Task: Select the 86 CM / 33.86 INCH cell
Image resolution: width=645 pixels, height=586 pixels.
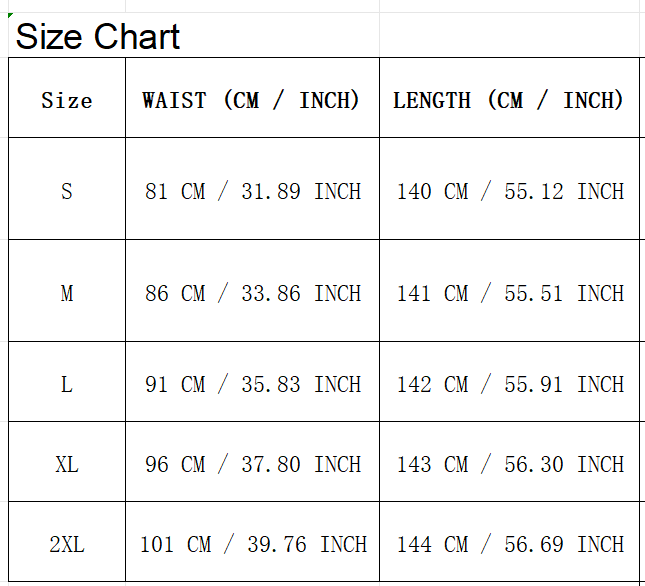Action: [x=252, y=291]
